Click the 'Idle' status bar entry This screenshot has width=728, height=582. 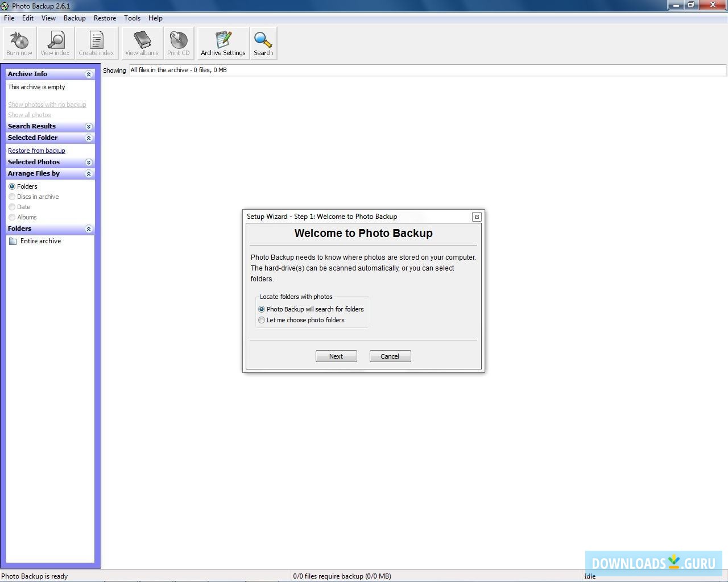(590, 576)
